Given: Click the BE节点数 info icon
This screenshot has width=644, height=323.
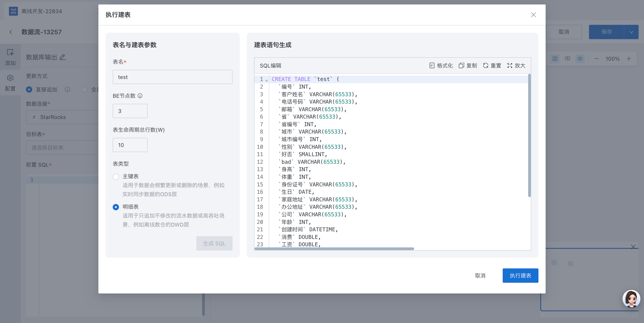Looking at the screenshot, I should point(140,96).
